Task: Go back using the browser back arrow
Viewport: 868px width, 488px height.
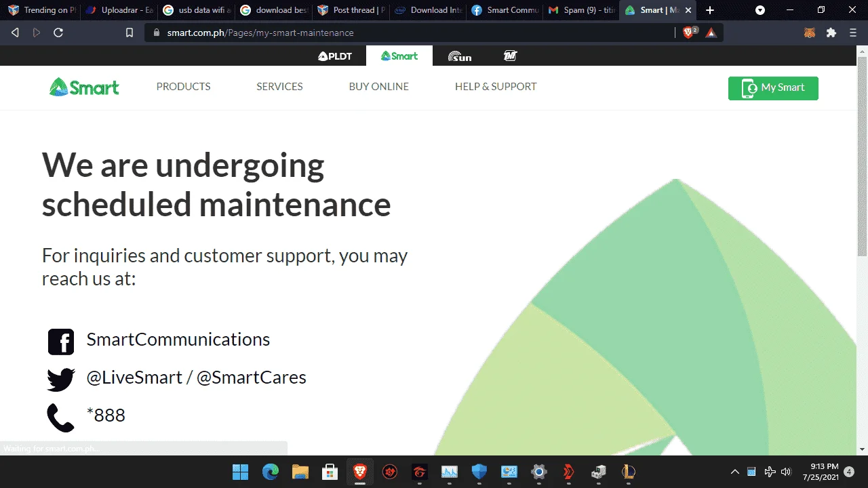Action: [x=15, y=33]
